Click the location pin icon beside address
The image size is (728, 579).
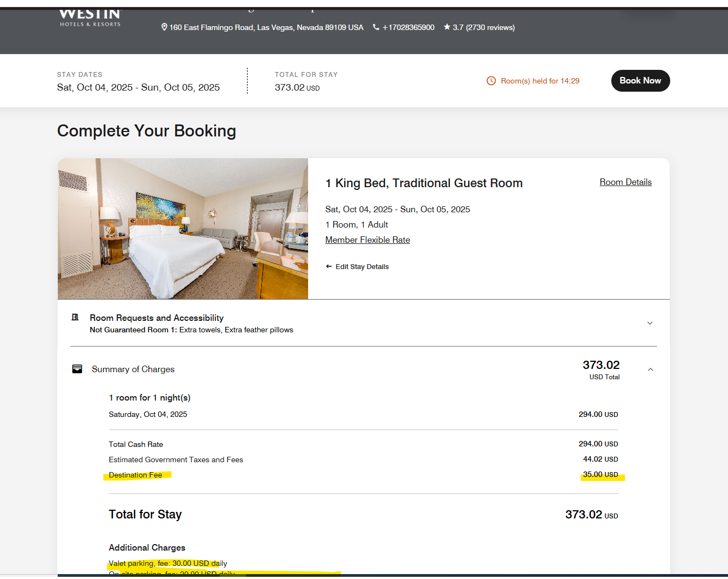[x=164, y=27]
